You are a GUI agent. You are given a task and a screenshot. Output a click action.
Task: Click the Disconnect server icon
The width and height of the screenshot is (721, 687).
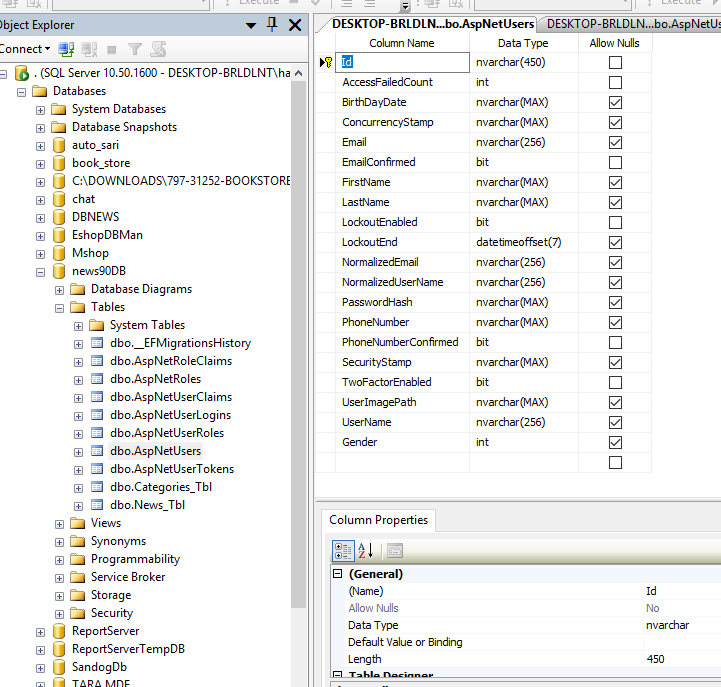pyautogui.click(x=89, y=49)
